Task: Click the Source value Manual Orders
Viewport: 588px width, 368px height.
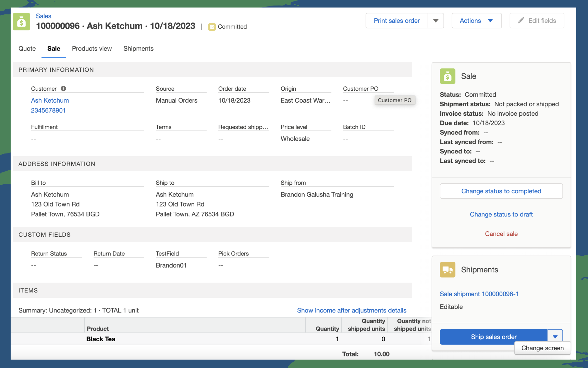Action: pos(177,100)
